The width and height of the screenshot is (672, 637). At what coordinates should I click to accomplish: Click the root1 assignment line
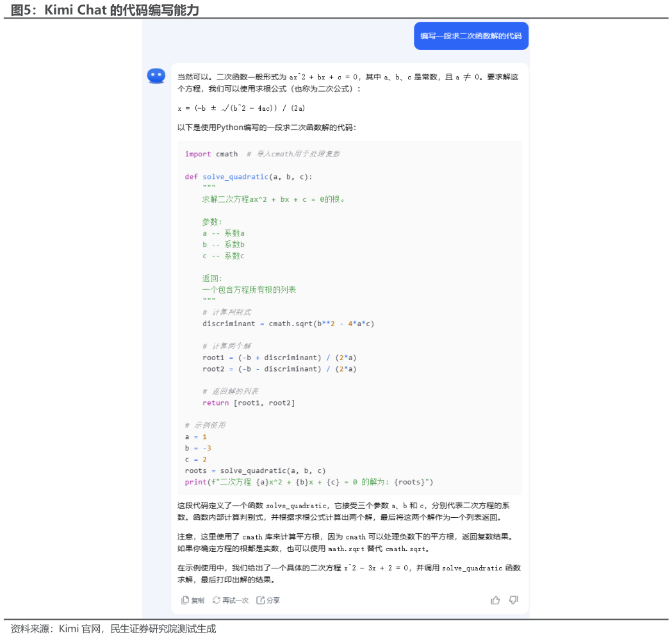[279, 358]
